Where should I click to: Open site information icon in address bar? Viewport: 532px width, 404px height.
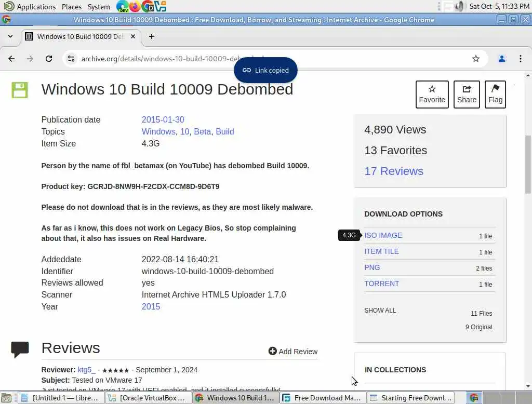[x=71, y=59]
